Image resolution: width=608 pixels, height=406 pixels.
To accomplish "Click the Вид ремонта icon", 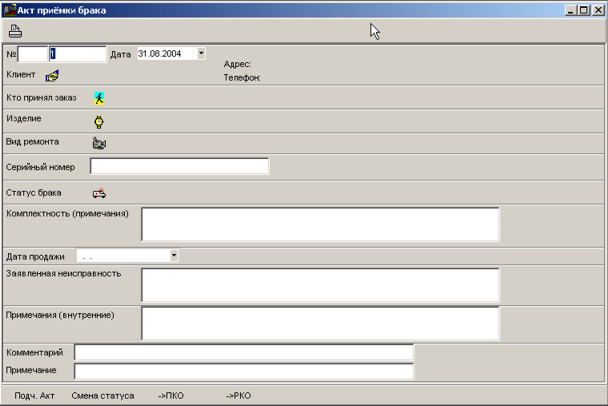I will (x=99, y=143).
